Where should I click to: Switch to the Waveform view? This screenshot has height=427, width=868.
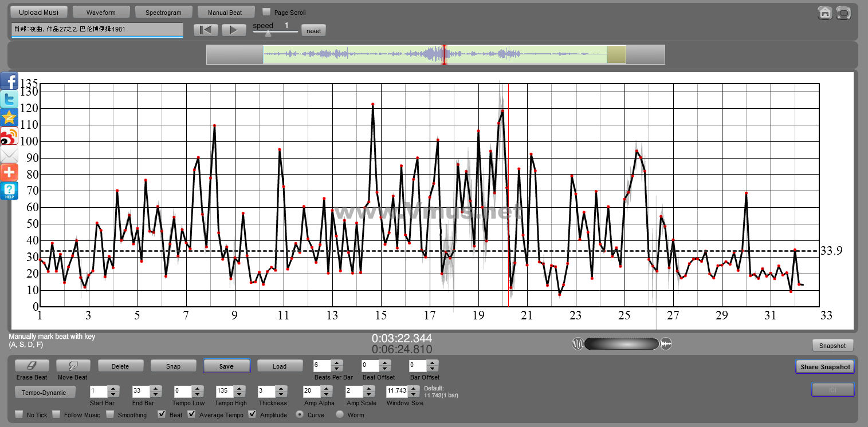pos(101,12)
